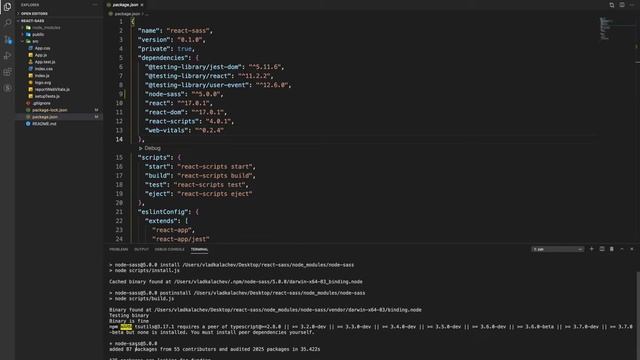
Task: Kill terminal with trash icon
Action: (x=611, y=249)
